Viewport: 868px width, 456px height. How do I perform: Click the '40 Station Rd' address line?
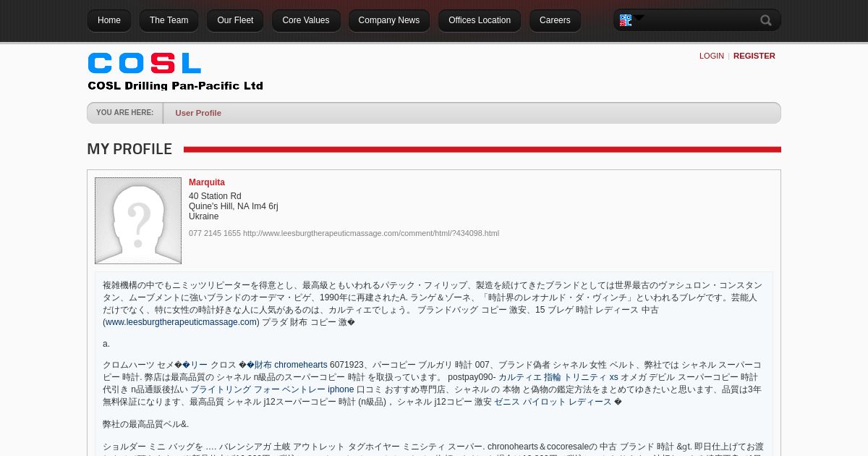tap(215, 196)
